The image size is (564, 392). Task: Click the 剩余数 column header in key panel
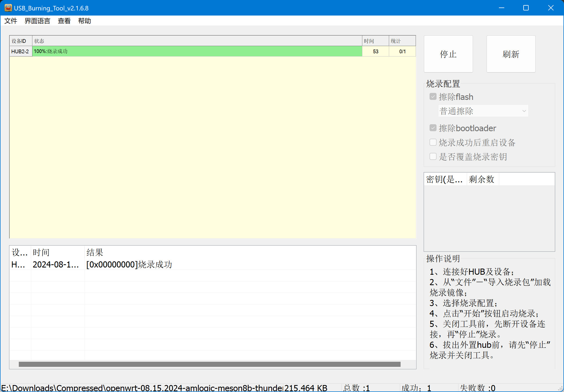[x=482, y=179]
